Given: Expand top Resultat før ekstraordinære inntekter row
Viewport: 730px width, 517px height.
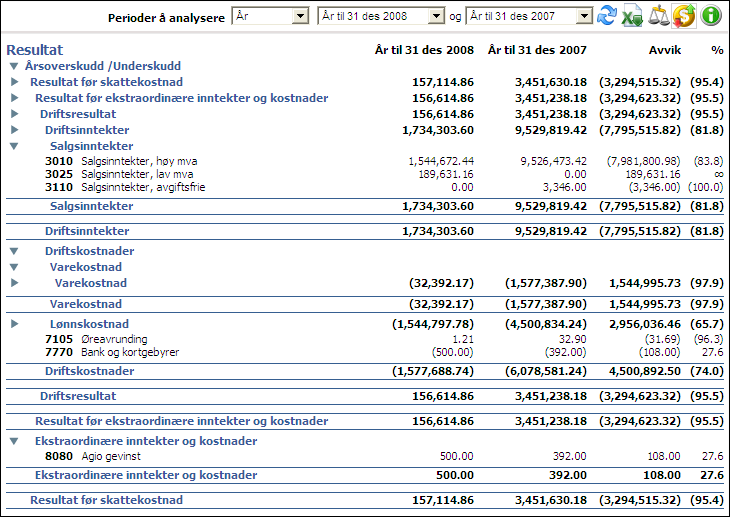Looking at the screenshot, I should pyautogui.click(x=14, y=98).
